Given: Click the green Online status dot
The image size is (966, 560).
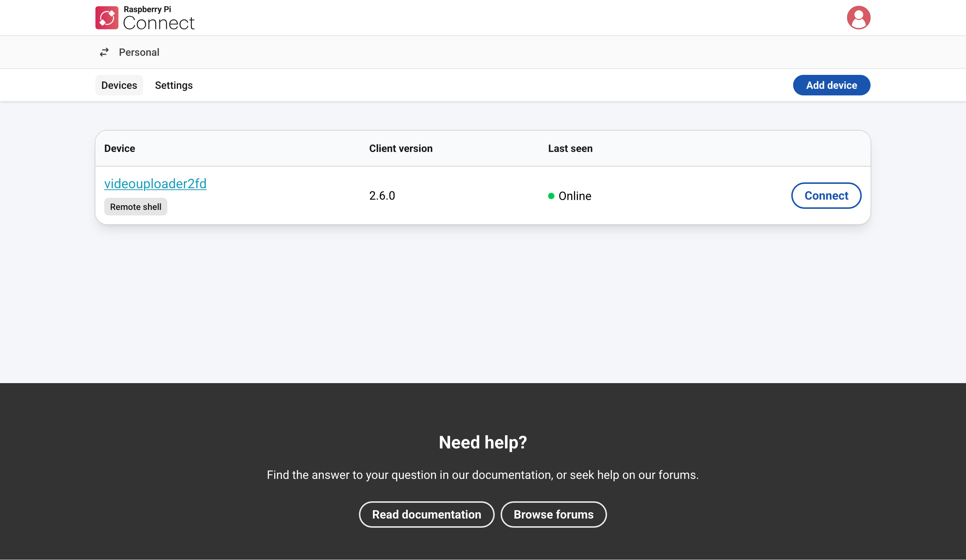Looking at the screenshot, I should (x=551, y=196).
